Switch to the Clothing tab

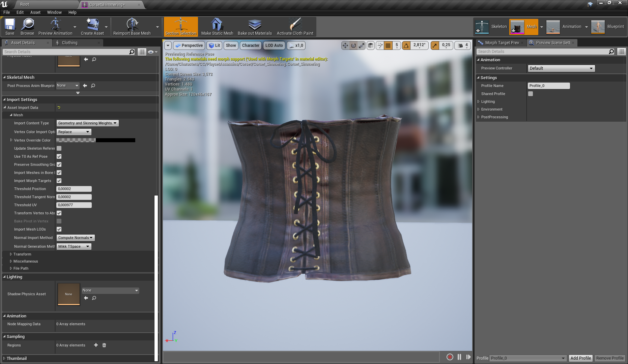tap(69, 43)
